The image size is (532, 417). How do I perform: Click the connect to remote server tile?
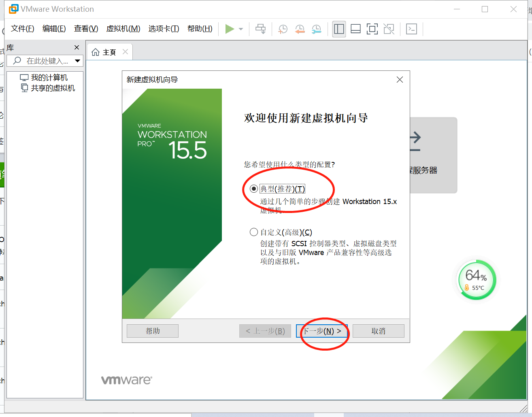pyautogui.click(x=434, y=155)
